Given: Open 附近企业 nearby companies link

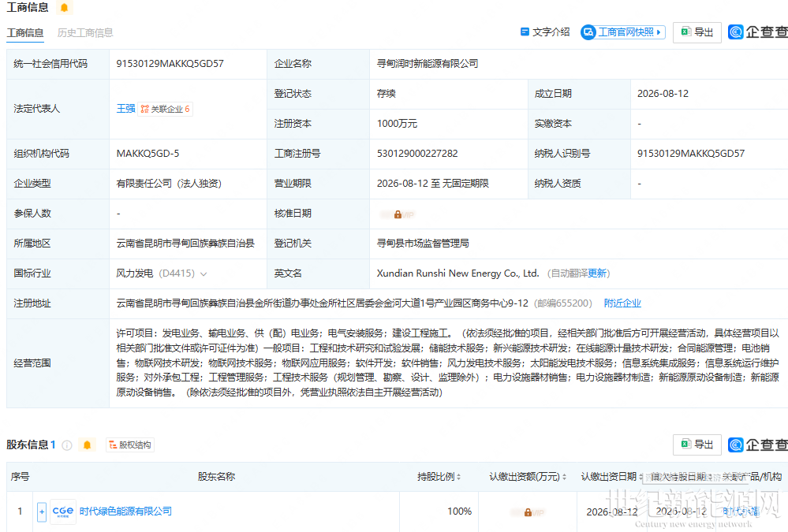Looking at the screenshot, I should pos(622,303).
